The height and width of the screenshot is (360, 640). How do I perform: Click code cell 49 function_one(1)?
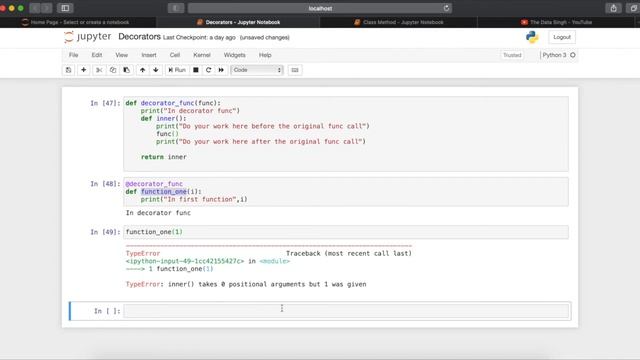click(346, 232)
